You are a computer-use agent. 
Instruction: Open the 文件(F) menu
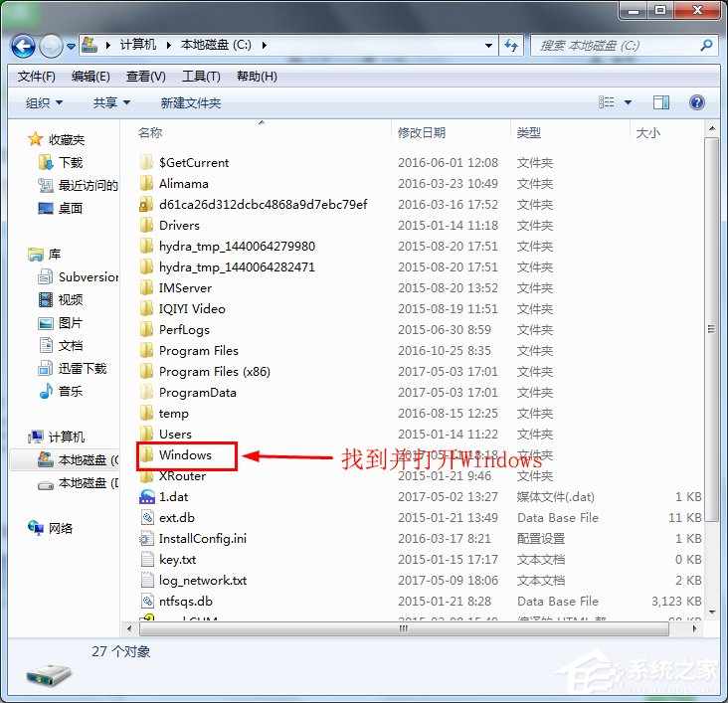37,77
